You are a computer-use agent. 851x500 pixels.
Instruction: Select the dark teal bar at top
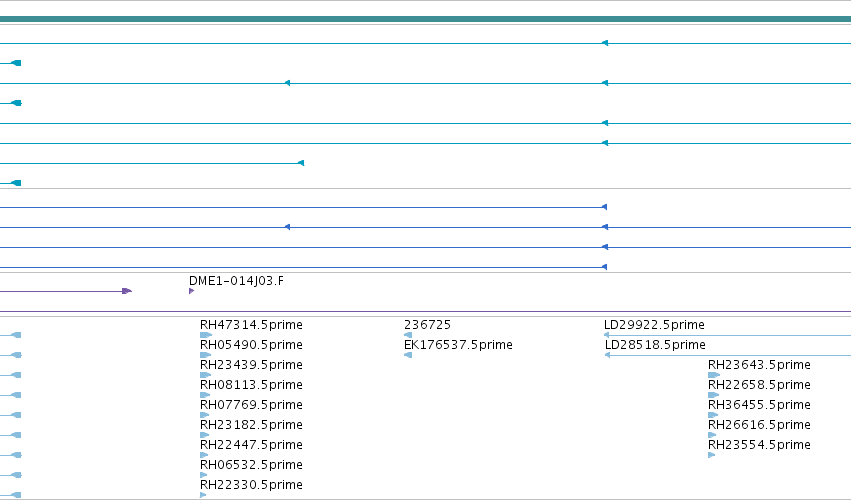(x=426, y=19)
